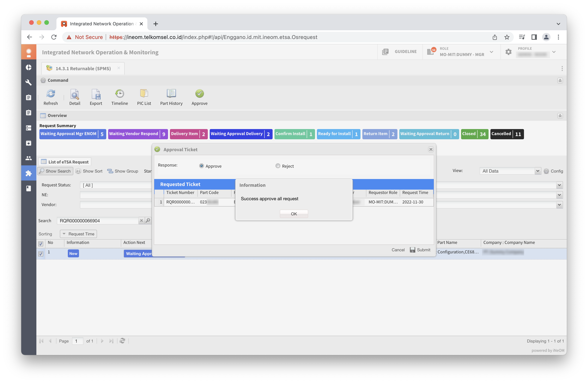This screenshot has height=383, width=588.
Task: Open the users group sidebar icon
Action: 29,158
